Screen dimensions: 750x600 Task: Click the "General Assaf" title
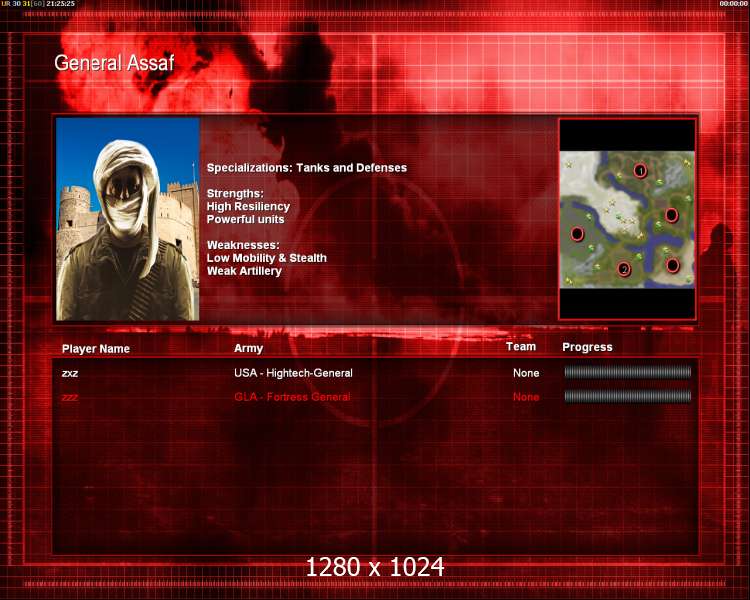114,63
